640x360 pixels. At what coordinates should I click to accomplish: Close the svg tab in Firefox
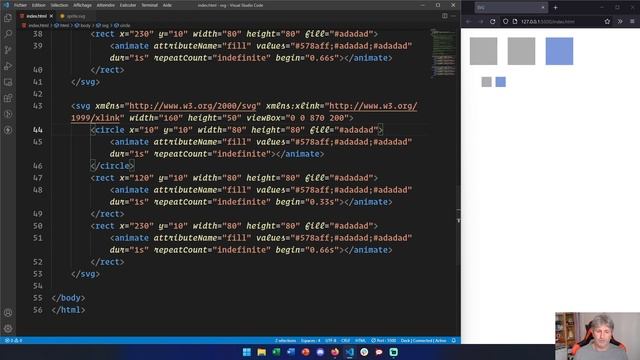(x=543, y=7)
